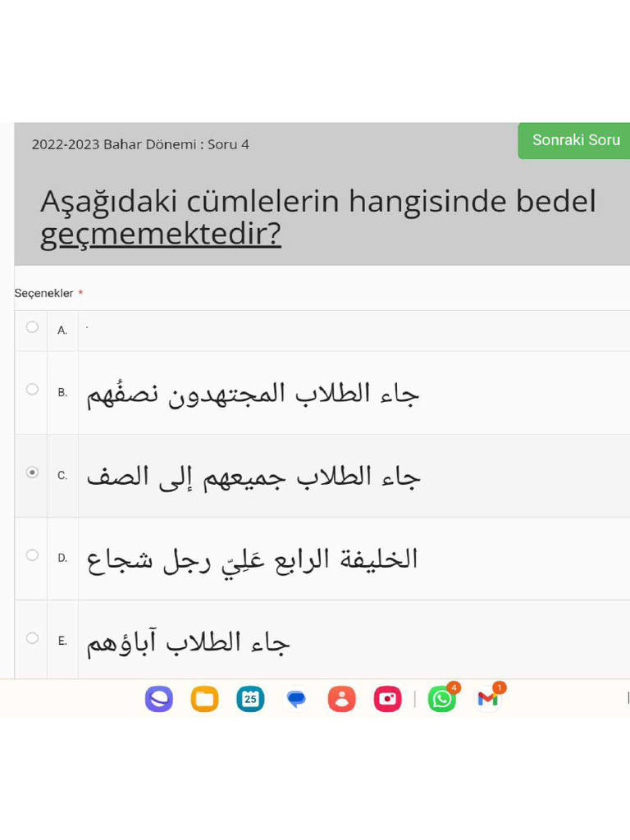Launch the red Camera app icon
Image resolution: width=630 pixels, height=840 pixels.
(x=387, y=699)
